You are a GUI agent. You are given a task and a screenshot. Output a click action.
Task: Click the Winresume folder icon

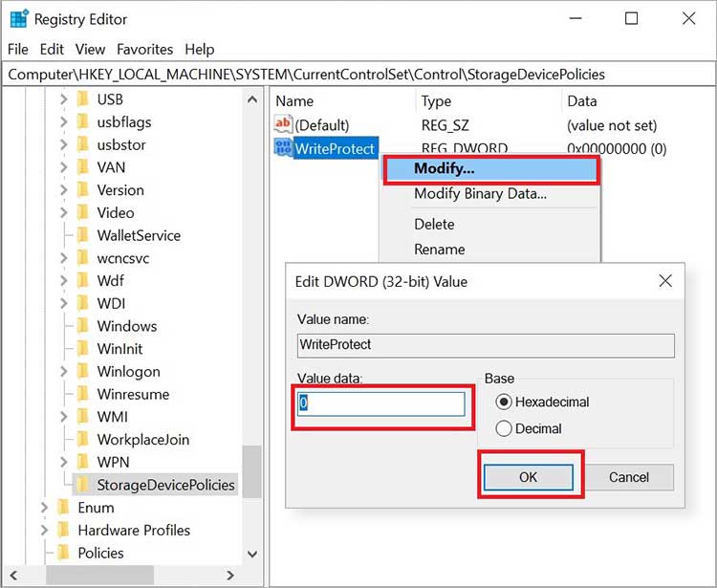(x=83, y=394)
